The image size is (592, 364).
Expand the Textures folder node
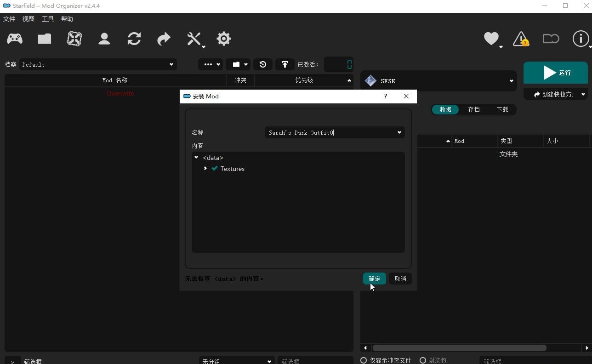point(205,169)
